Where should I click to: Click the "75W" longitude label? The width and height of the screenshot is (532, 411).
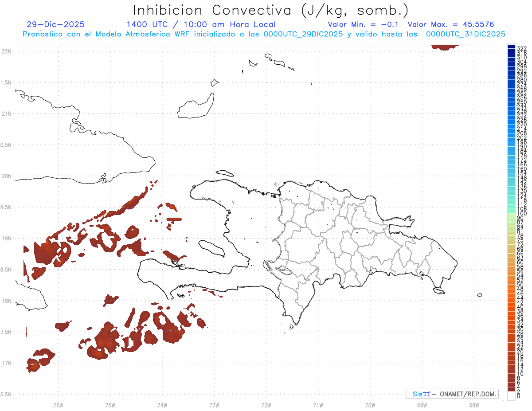(110, 405)
